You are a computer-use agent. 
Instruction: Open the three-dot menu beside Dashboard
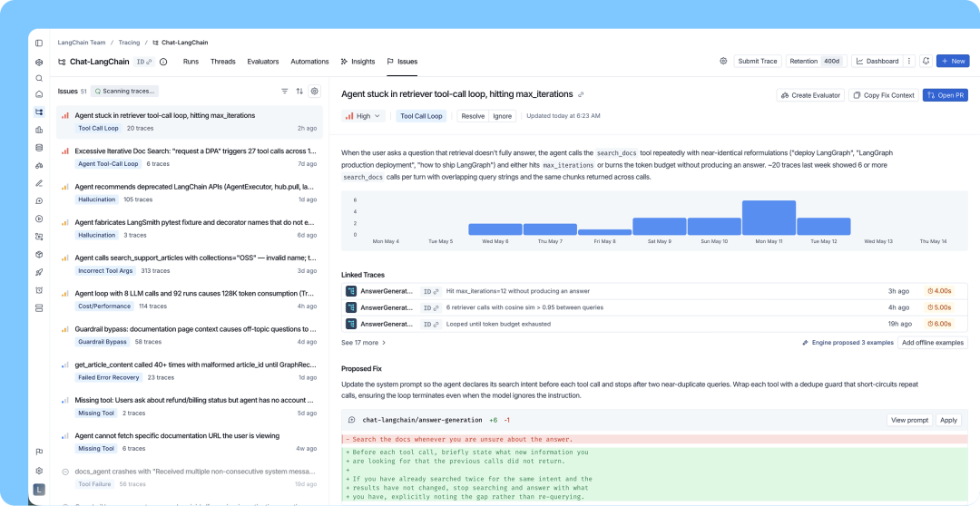(908, 62)
